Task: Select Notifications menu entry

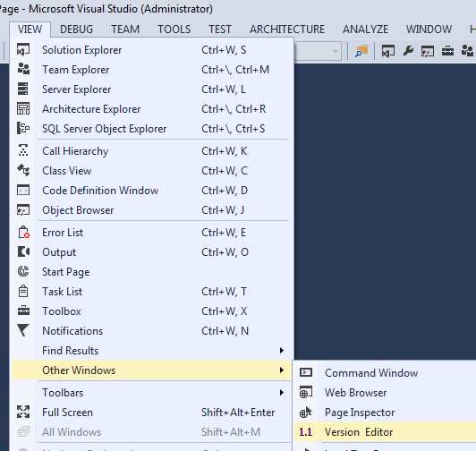Action: (152, 331)
